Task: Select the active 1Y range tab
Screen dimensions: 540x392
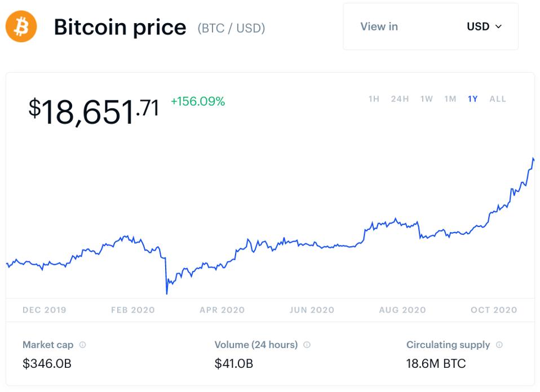Action: tap(472, 99)
